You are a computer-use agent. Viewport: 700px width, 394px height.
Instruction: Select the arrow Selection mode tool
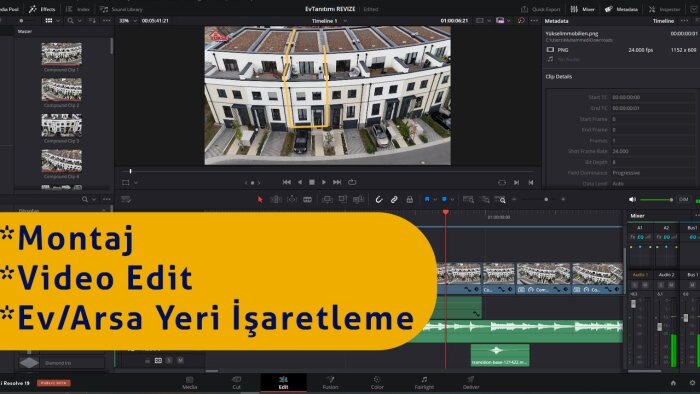tap(260, 199)
